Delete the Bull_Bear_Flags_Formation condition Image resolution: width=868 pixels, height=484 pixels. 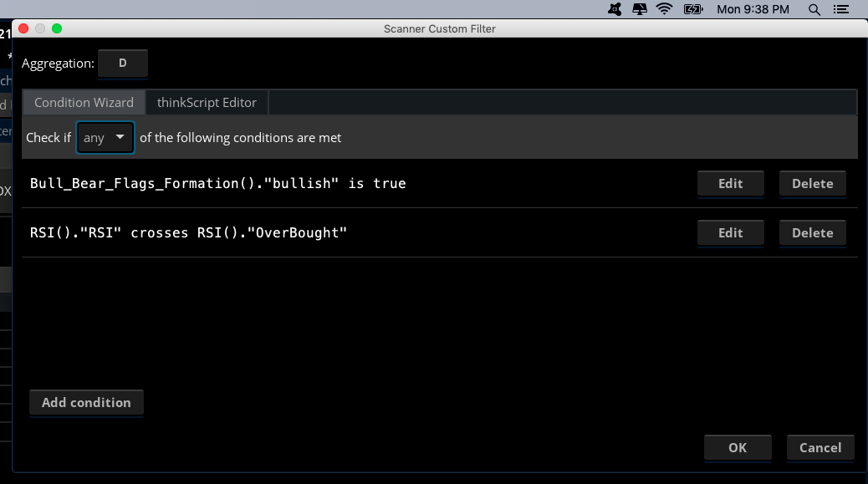812,183
